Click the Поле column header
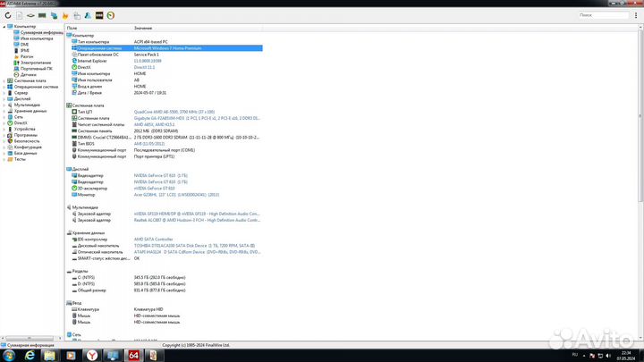Image resolution: width=644 pixels, height=362 pixels. click(x=72, y=29)
